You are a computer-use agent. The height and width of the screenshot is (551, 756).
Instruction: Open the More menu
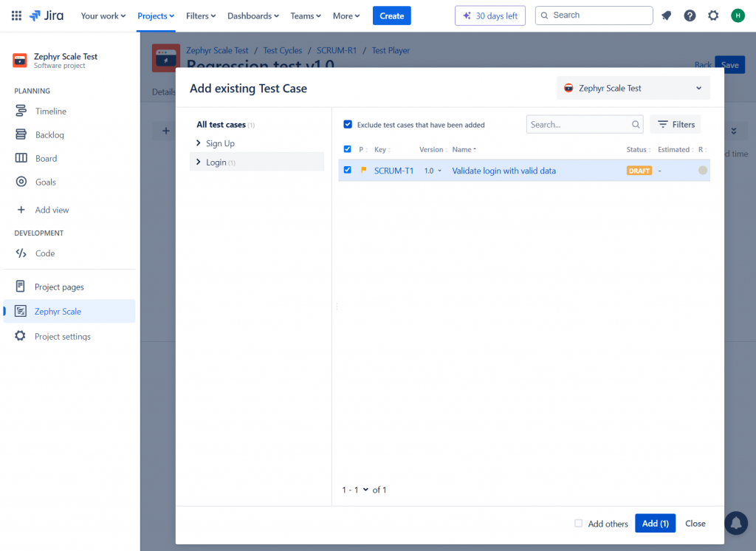click(346, 16)
